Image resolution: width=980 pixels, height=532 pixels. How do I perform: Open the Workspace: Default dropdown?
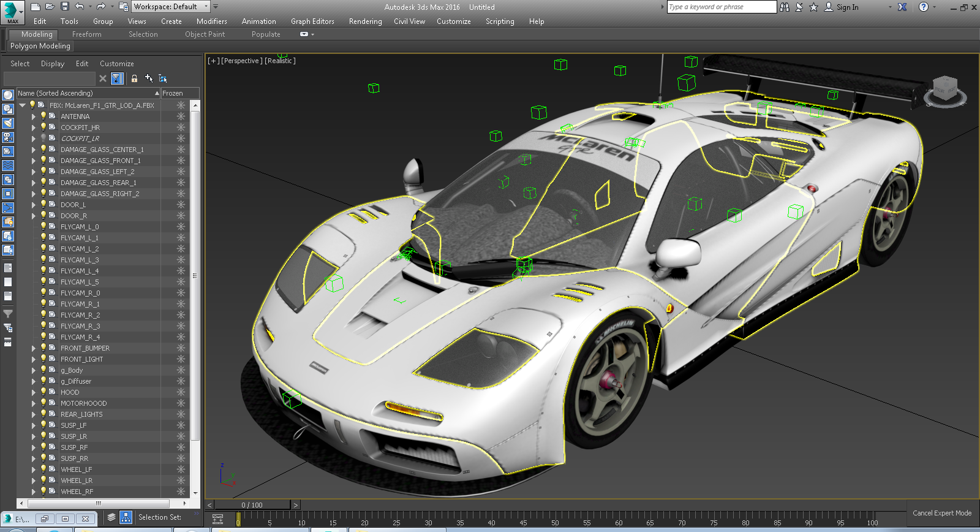coord(171,7)
